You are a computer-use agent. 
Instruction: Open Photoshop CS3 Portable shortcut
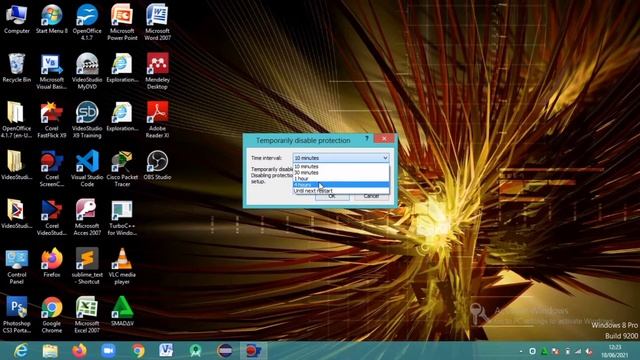(17, 315)
